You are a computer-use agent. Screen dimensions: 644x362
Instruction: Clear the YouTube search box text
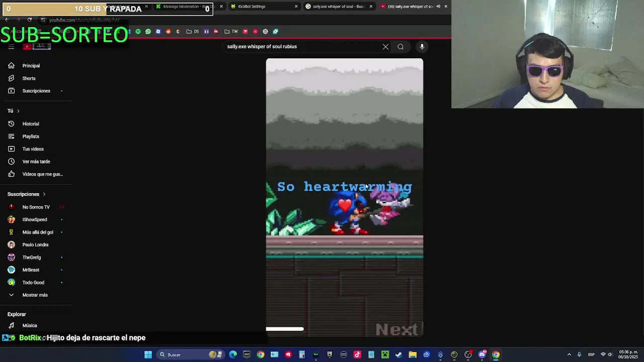point(385,47)
